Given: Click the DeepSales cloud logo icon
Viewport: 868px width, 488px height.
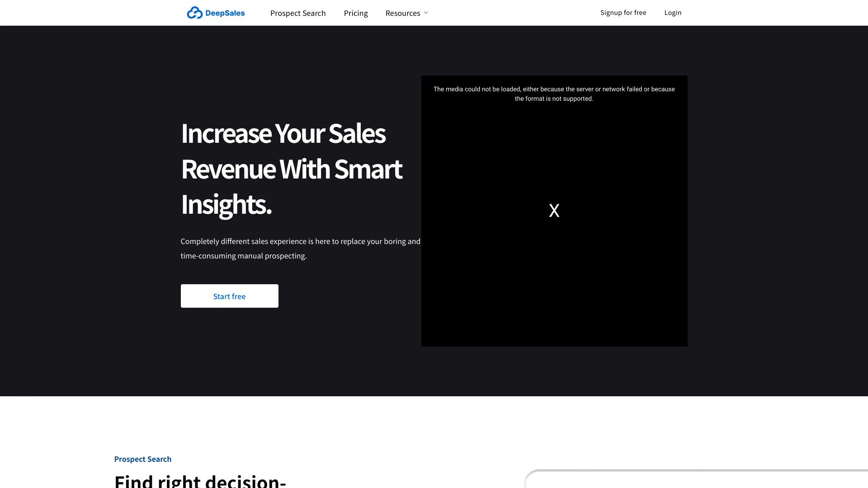Looking at the screenshot, I should coord(194,13).
